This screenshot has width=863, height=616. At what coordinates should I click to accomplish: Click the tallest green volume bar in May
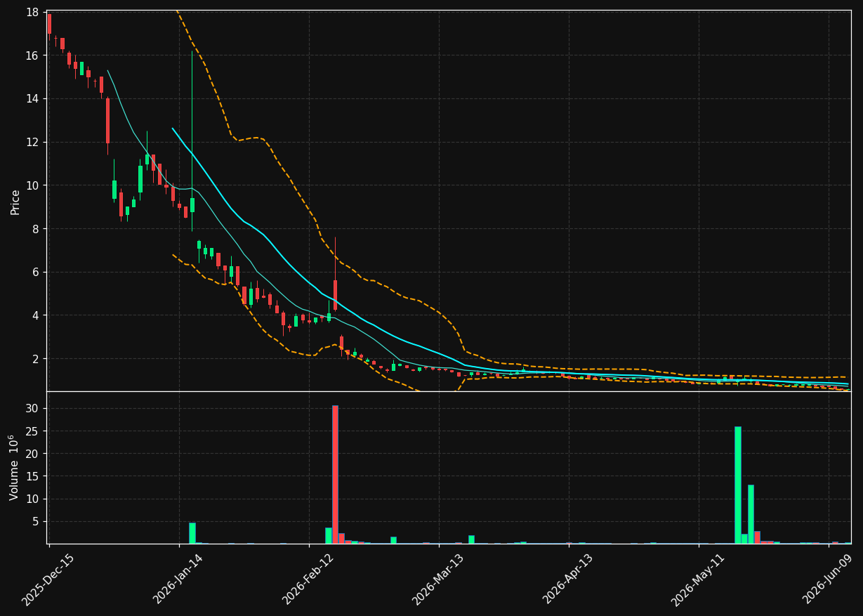pos(738,485)
